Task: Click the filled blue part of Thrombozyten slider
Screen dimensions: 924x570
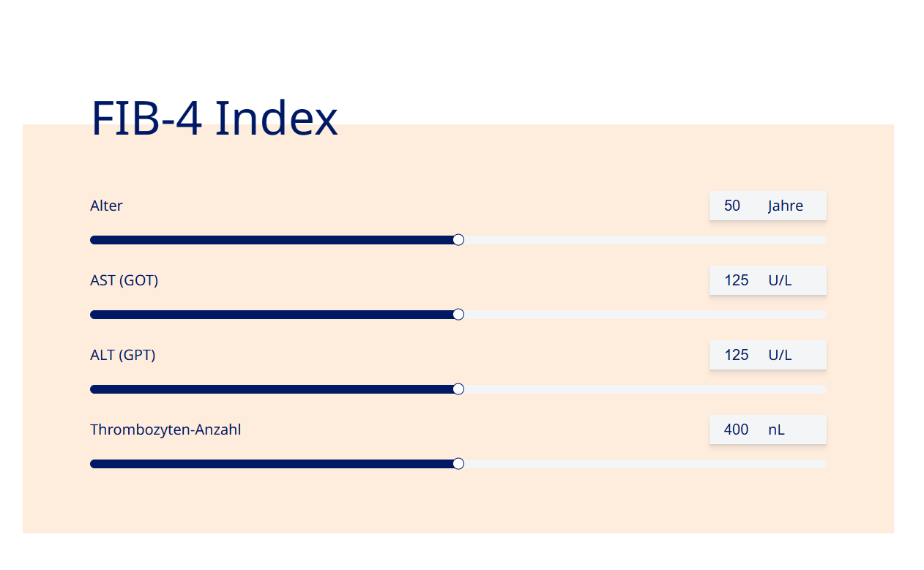Action: coord(271,464)
